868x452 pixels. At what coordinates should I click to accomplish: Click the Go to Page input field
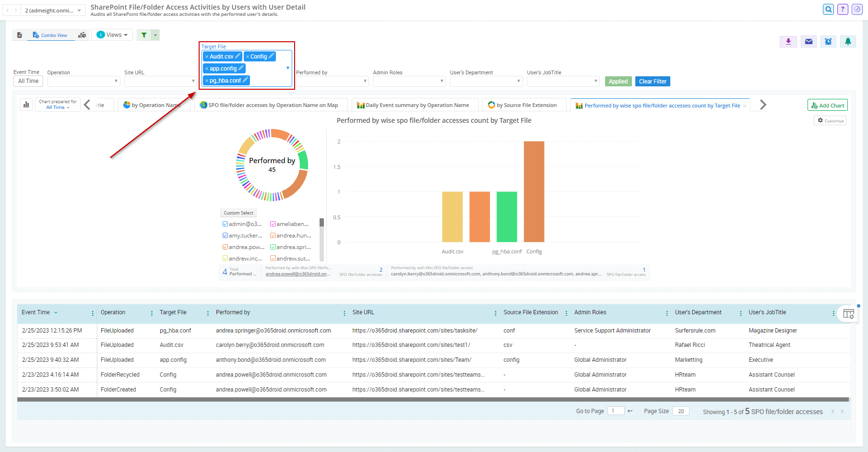coord(616,411)
